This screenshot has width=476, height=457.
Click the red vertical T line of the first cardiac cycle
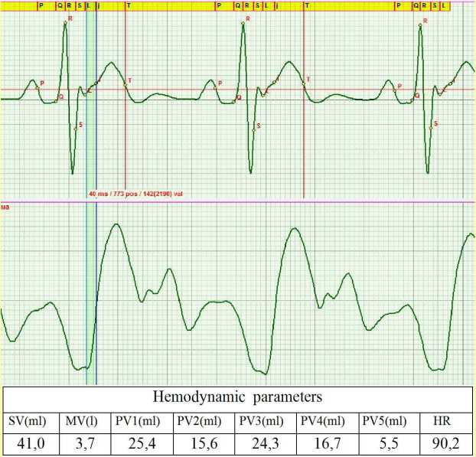click(125, 103)
